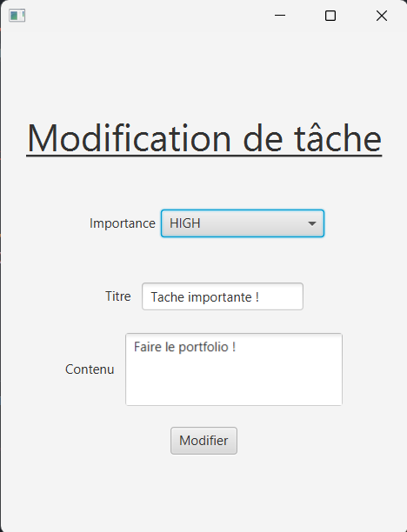Place cursor in "Tache importante !" text
This screenshot has width=407, height=532.
point(204,297)
